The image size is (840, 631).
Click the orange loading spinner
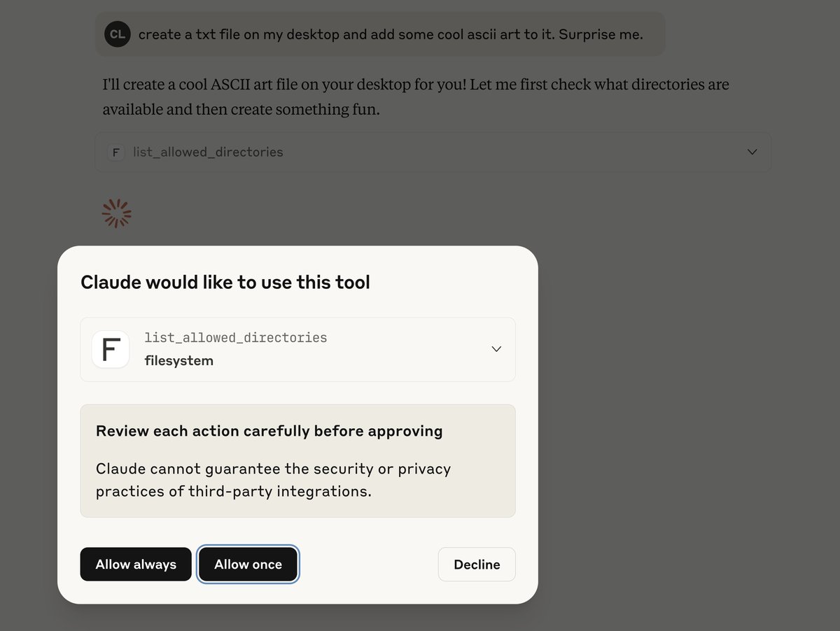(x=117, y=213)
